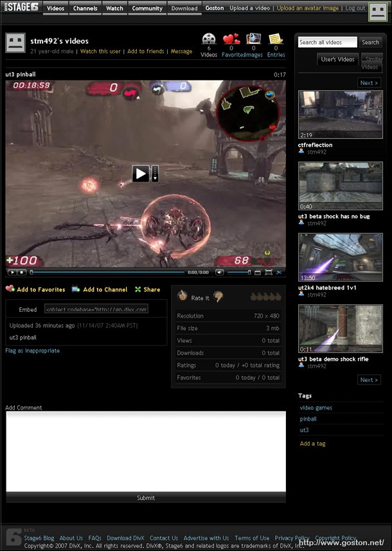Click the video games tag
This screenshot has height=551, width=392.
(316, 408)
